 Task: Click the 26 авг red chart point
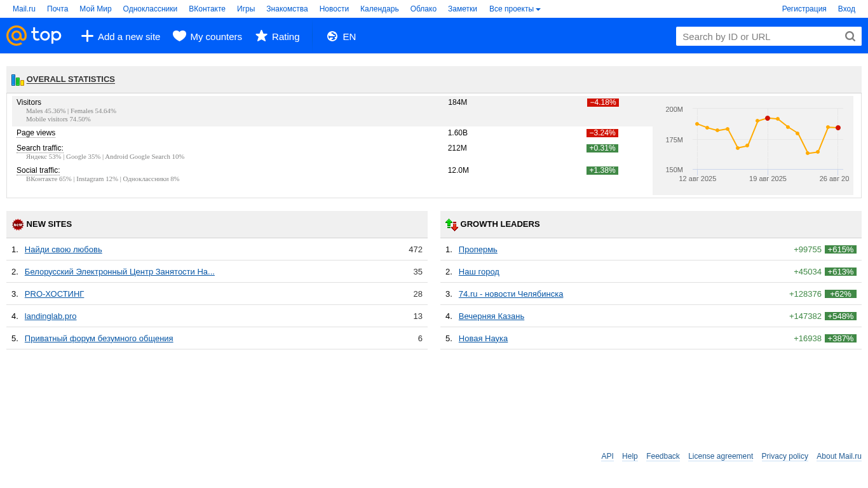click(838, 128)
